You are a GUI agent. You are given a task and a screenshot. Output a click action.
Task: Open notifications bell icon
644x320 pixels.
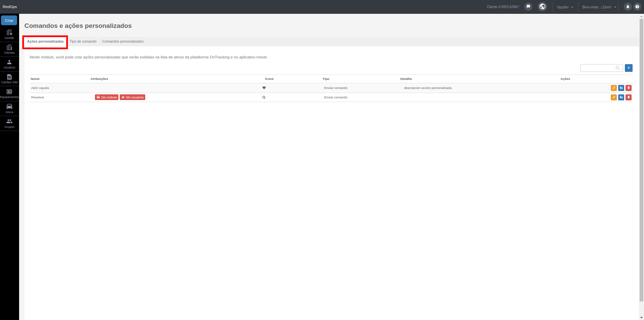tap(628, 7)
